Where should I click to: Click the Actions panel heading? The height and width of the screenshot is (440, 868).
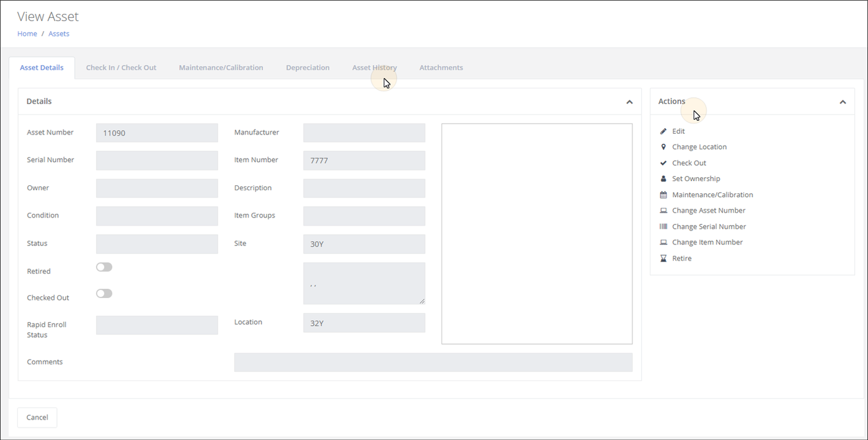671,101
